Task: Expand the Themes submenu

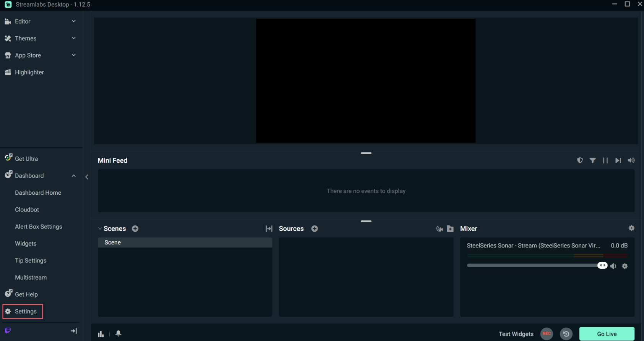Action: (74, 38)
